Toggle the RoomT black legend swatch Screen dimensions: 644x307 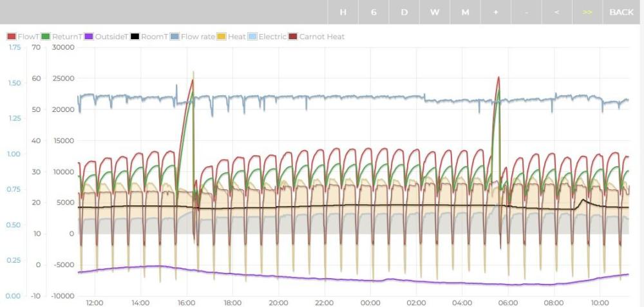135,37
